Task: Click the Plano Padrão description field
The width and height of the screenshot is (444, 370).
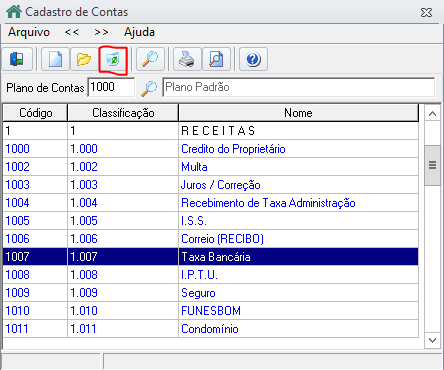Action: point(299,87)
